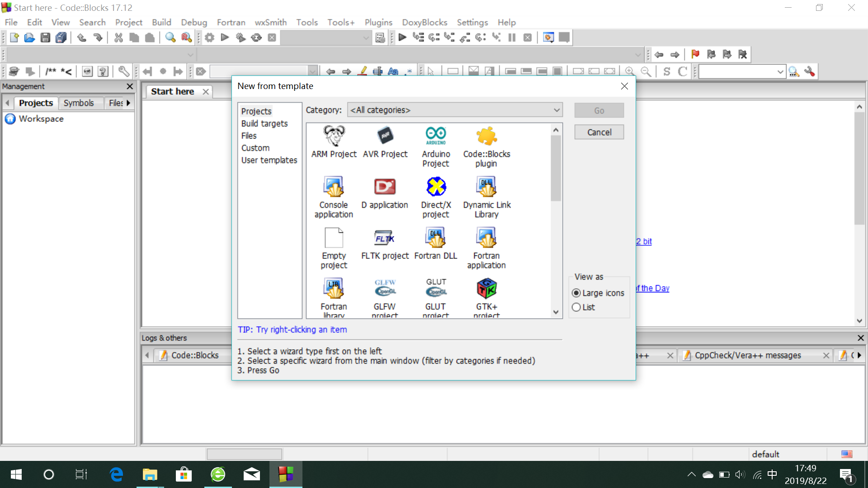Open the Category dropdown
868x488 pixels.
455,110
